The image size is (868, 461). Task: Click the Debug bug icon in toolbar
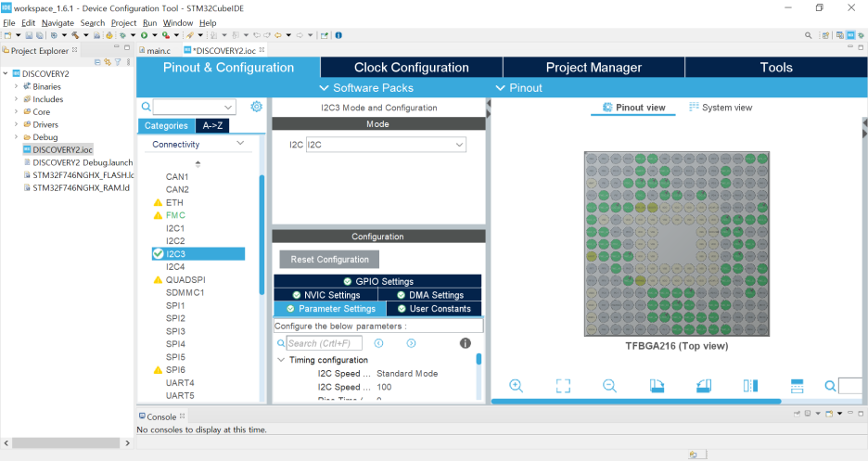pos(122,35)
